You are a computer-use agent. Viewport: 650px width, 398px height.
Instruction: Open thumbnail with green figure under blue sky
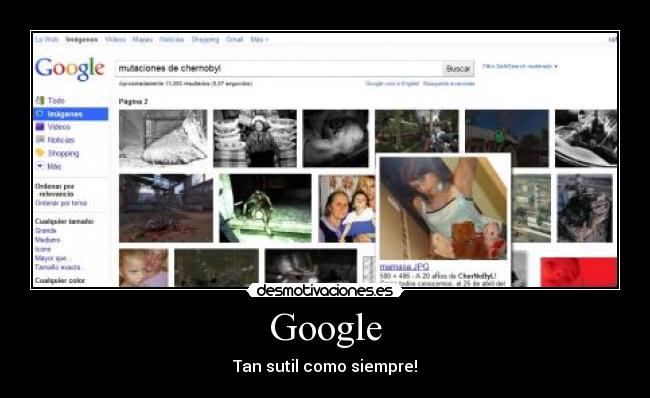pyautogui.click(x=507, y=138)
